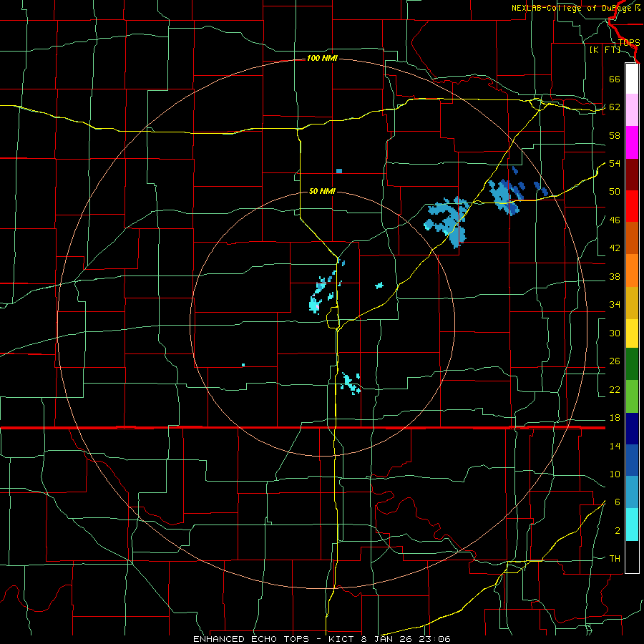
Task: Click the '26' legend value
Action: (x=615, y=361)
